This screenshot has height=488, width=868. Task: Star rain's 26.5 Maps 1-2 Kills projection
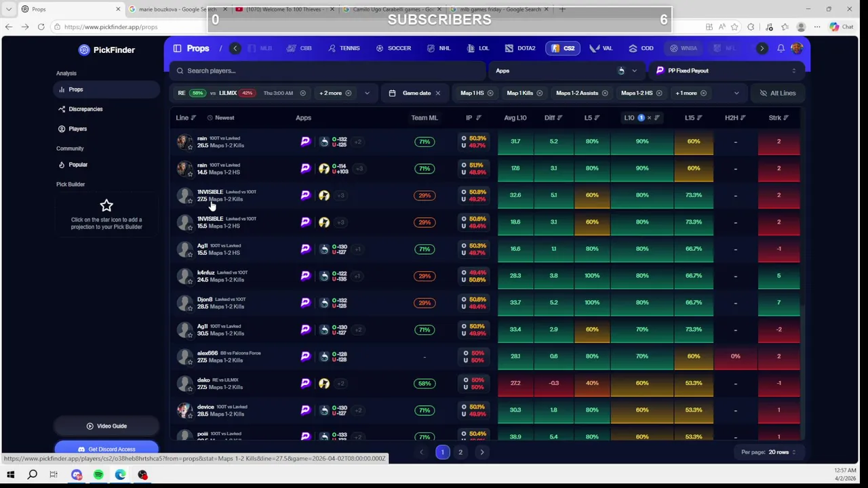(x=190, y=146)
